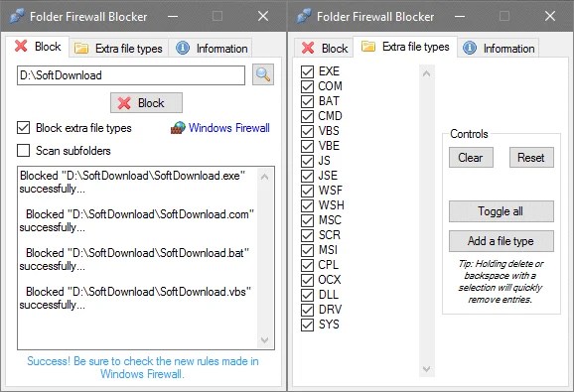Uncheck the EXE file type
574x392 pixels.
point(307,71)
